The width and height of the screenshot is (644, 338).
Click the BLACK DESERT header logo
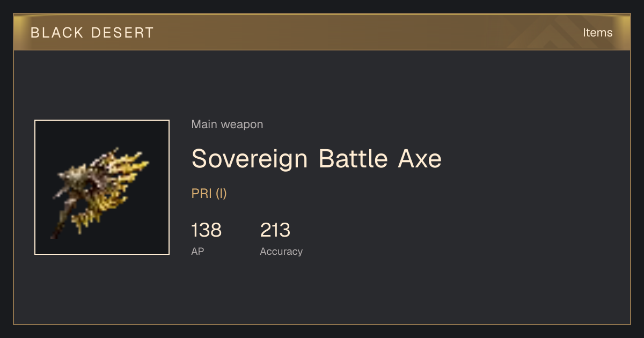(92, 33)
